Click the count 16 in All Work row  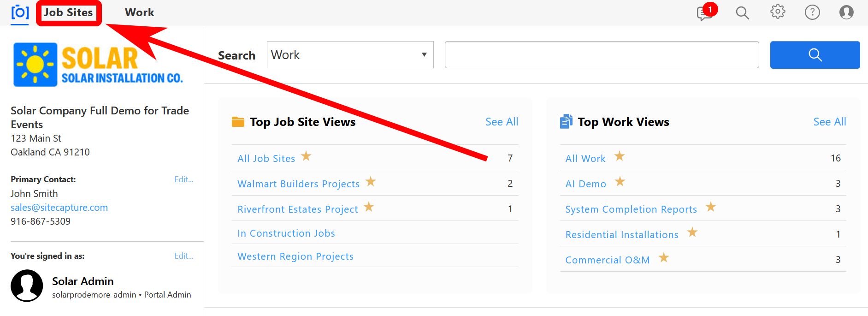[836, 158]
